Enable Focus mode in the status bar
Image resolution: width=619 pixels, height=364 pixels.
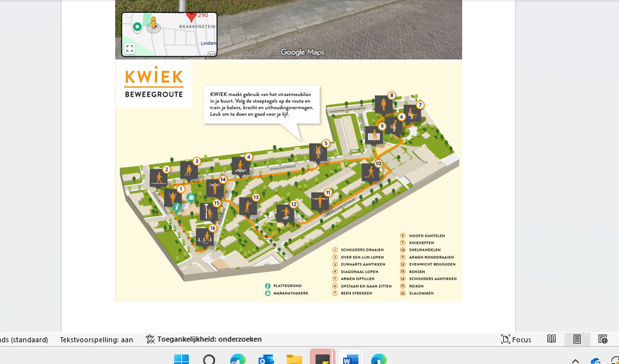516,340
